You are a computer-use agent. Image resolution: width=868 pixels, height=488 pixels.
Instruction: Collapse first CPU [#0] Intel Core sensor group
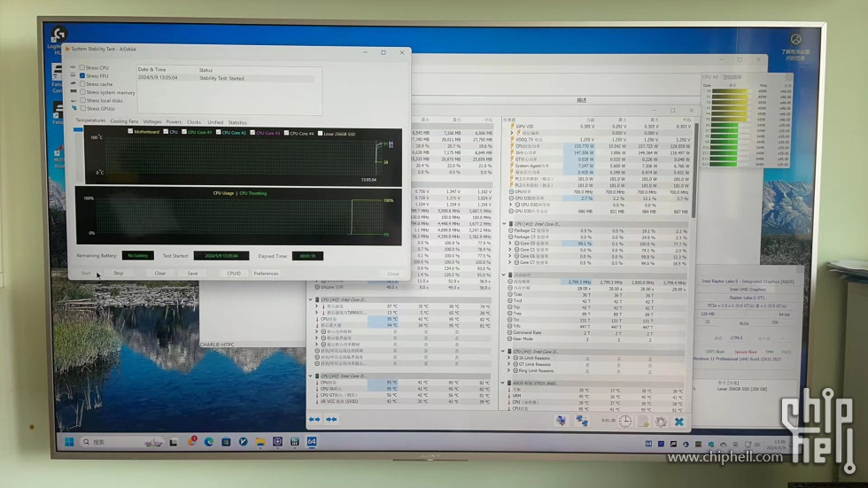pos(311,299)
